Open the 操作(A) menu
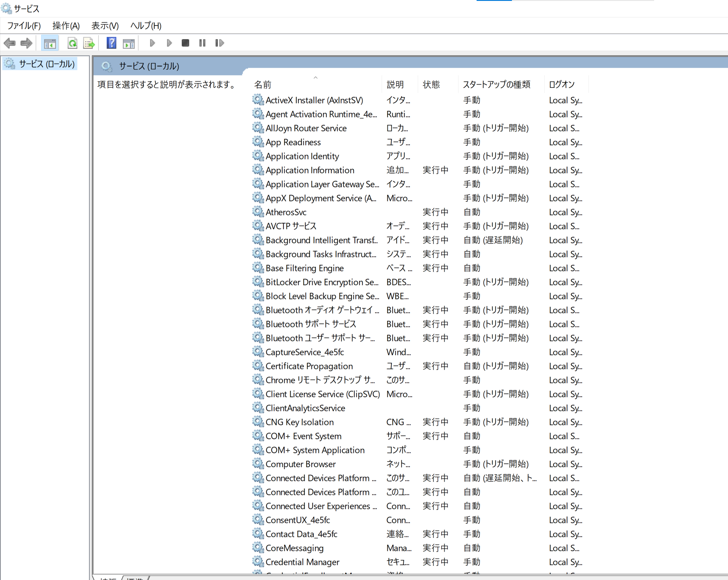The image size is (728, 580). [66, 26]
